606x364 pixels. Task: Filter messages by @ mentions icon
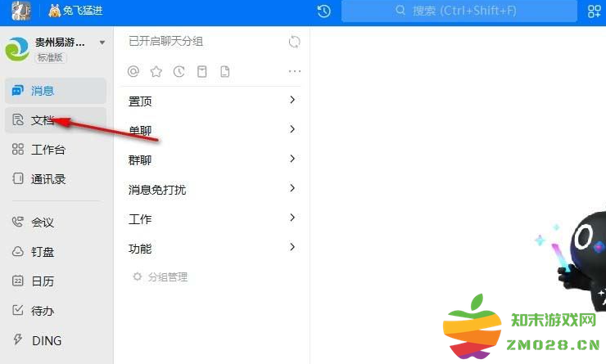pos(133,71)
